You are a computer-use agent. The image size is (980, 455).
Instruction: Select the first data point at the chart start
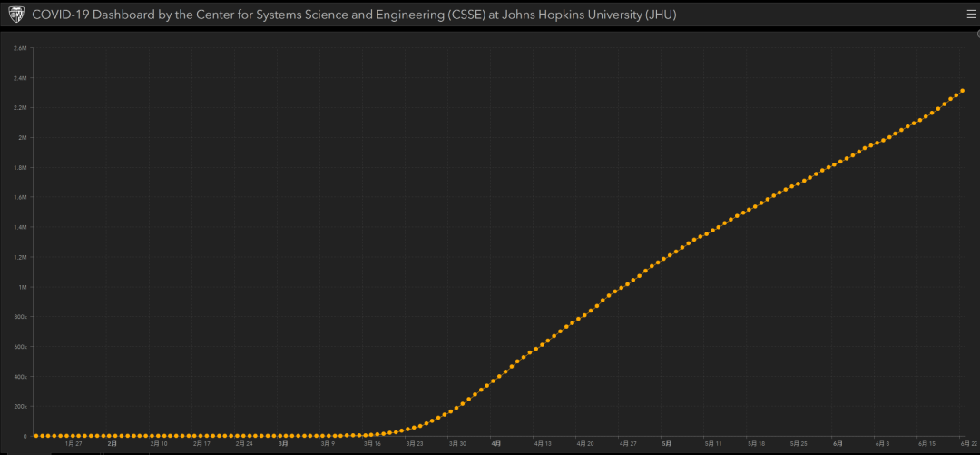coord(36,436)
